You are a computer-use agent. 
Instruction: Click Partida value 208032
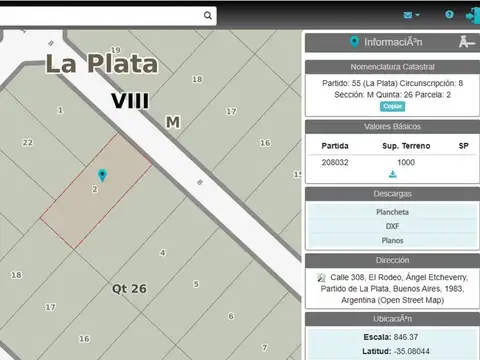[x=335, y=162]
